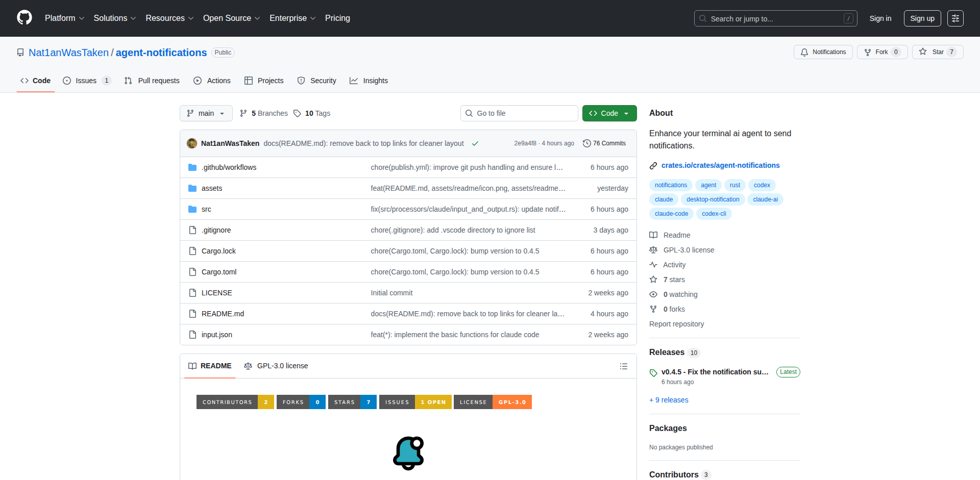980x480 pixels.
Task: Click the tag icon beside v0.4.5 release
Action: [653, 373]
